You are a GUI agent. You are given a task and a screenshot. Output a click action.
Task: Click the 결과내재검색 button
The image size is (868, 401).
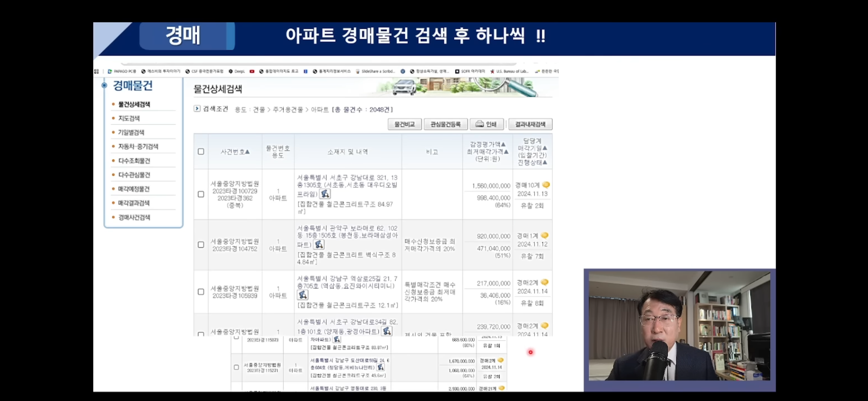click(530, 124)
